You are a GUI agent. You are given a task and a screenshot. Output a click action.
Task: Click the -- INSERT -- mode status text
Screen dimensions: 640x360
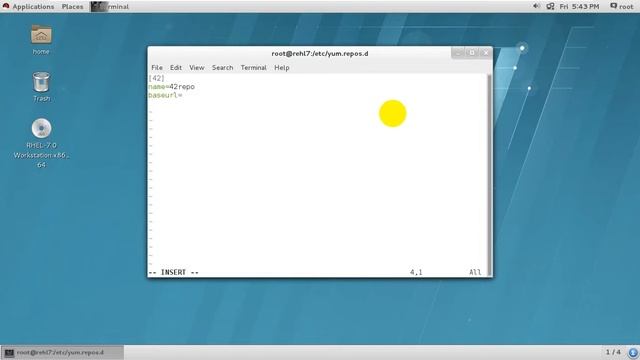173,272
